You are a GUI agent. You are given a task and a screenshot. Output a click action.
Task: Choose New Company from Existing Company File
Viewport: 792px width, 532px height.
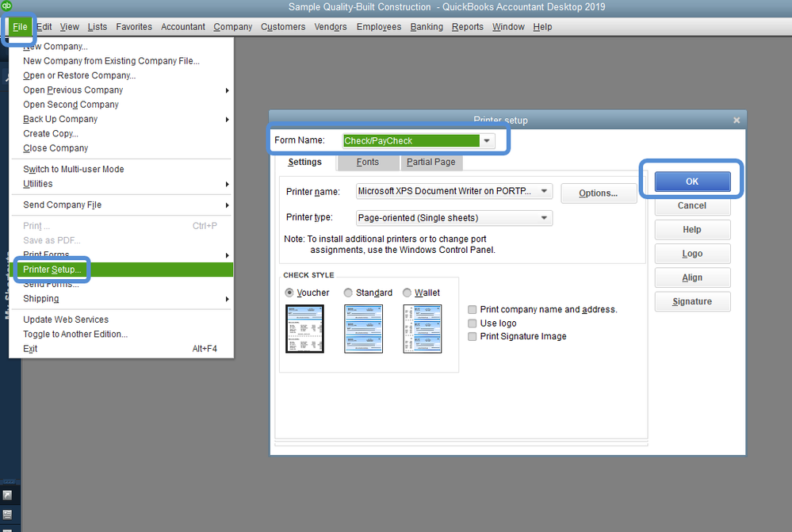[x=121, y=60]
